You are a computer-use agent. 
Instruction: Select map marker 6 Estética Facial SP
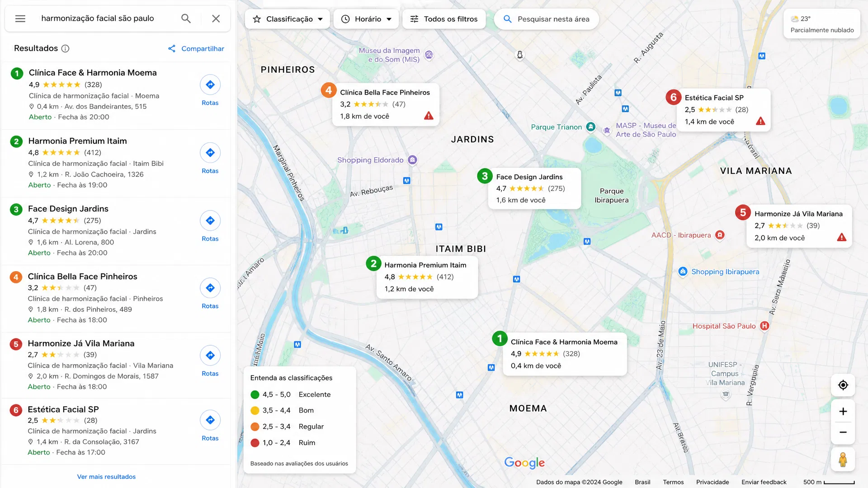pyautogui.click(x=674, y=97)
